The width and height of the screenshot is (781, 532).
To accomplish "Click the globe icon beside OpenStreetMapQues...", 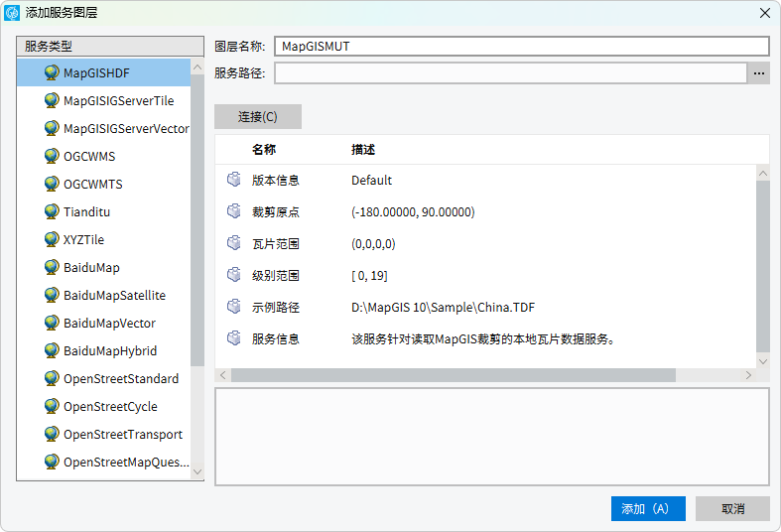I will click(x=52, y=462).
